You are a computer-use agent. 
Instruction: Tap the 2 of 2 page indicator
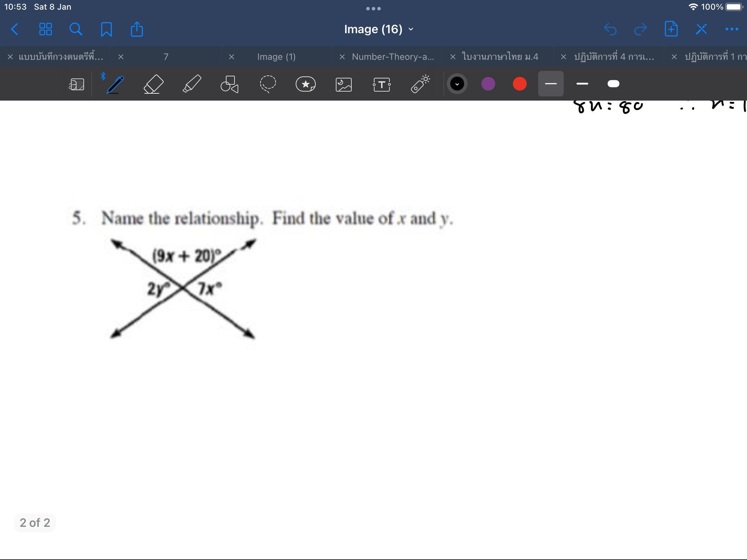tap(35, 522)
